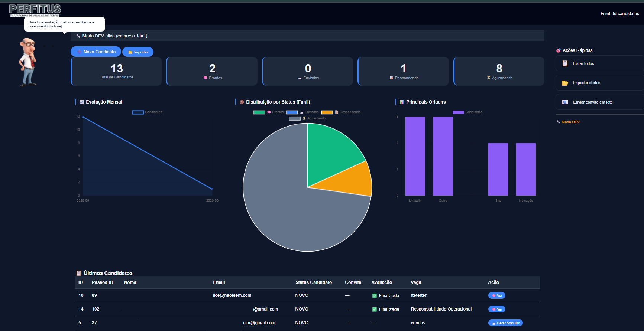This screenshot has width=644, height=331.
Task: Click the Novo Candidato button
Action: coord(96,52)
